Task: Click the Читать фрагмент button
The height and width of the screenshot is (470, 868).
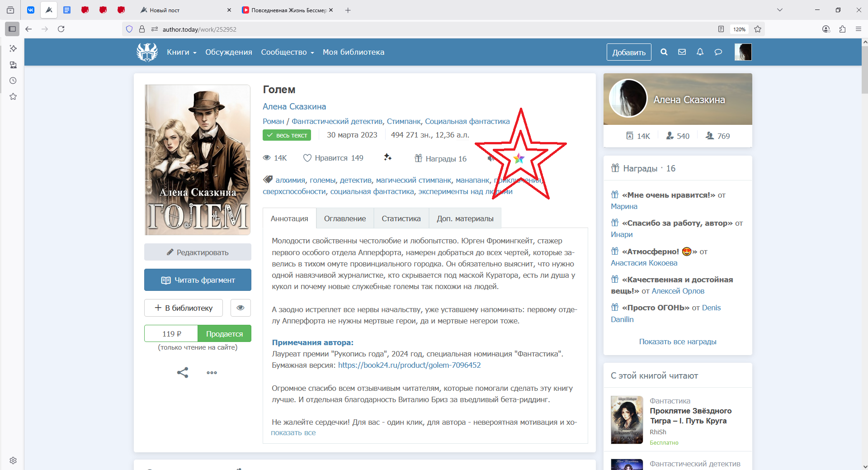Action: 198,280
